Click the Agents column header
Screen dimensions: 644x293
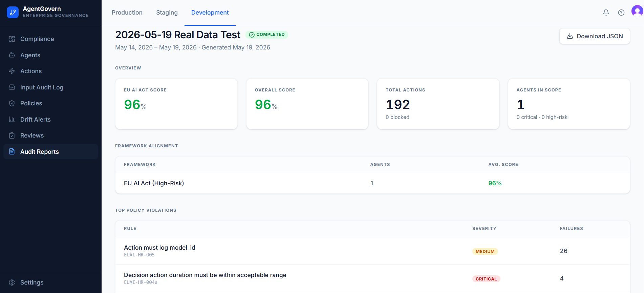[380, 165]
